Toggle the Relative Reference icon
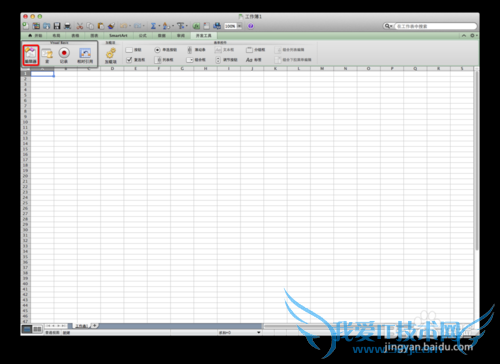500x364 pixels. point(85,55)
